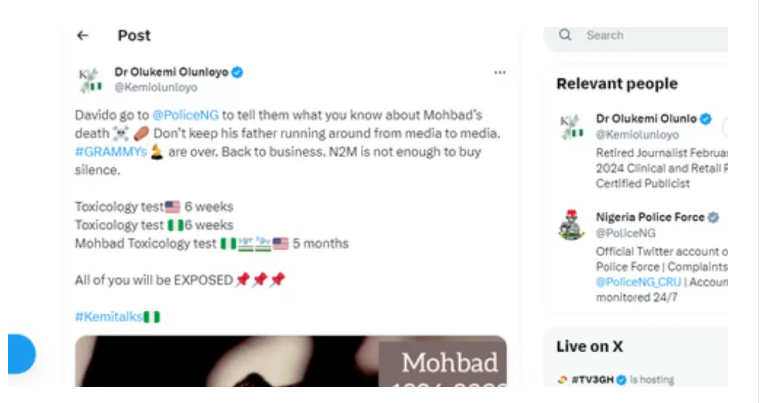Open Nigeria Police Force profile name
The image size is (764, 403).
[650, 217]
